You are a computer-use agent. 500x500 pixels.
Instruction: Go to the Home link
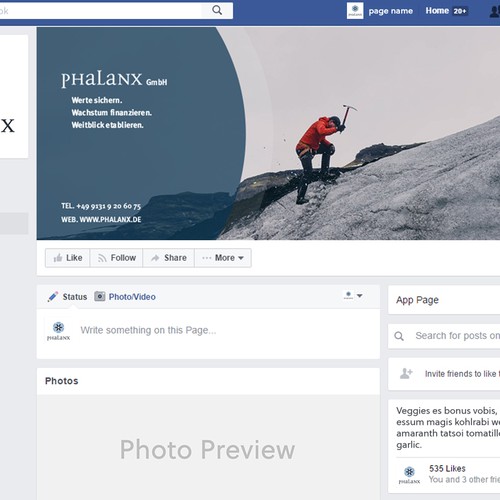437,11
